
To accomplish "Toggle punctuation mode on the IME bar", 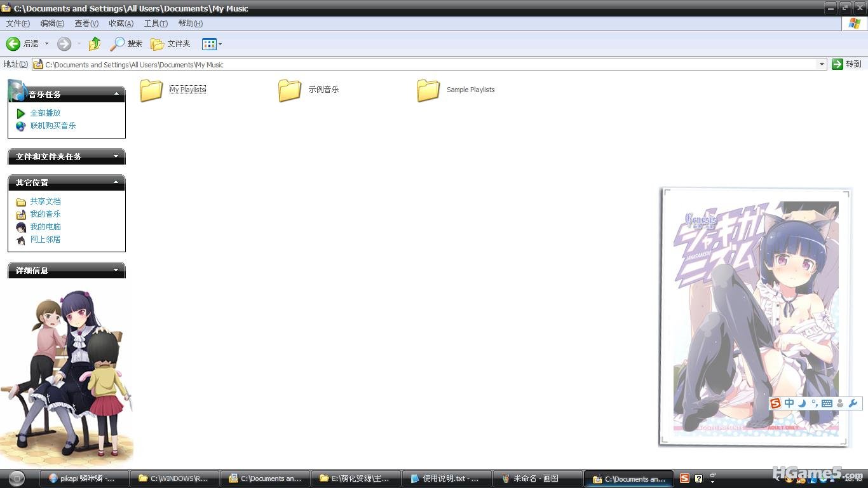I will [x=815, y=403].
